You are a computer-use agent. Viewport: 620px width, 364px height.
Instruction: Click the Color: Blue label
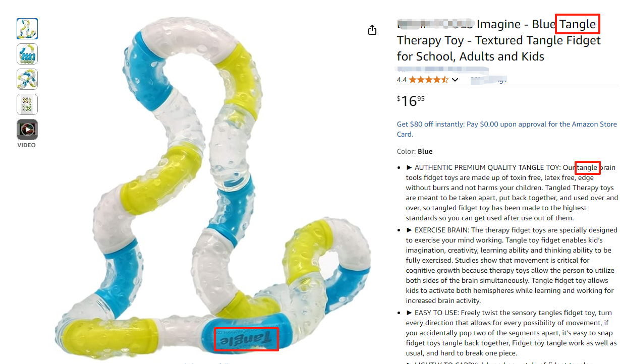(415, 151)
